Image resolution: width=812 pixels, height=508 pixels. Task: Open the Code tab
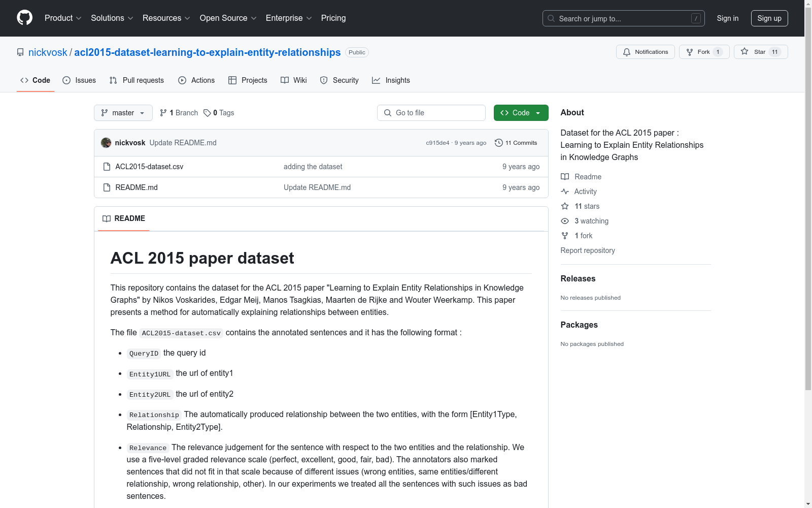36,80
